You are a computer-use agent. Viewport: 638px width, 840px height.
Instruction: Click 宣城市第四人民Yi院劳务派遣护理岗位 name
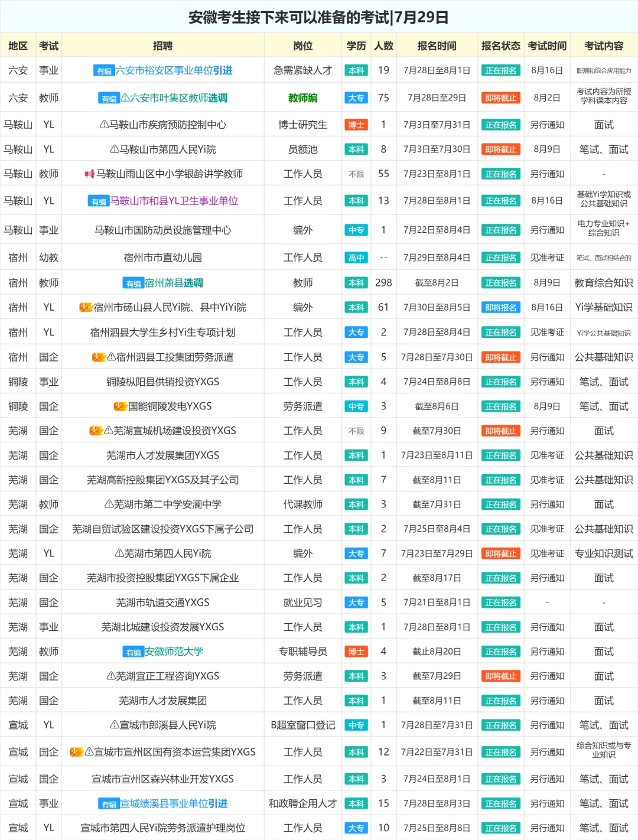point(162,828)
